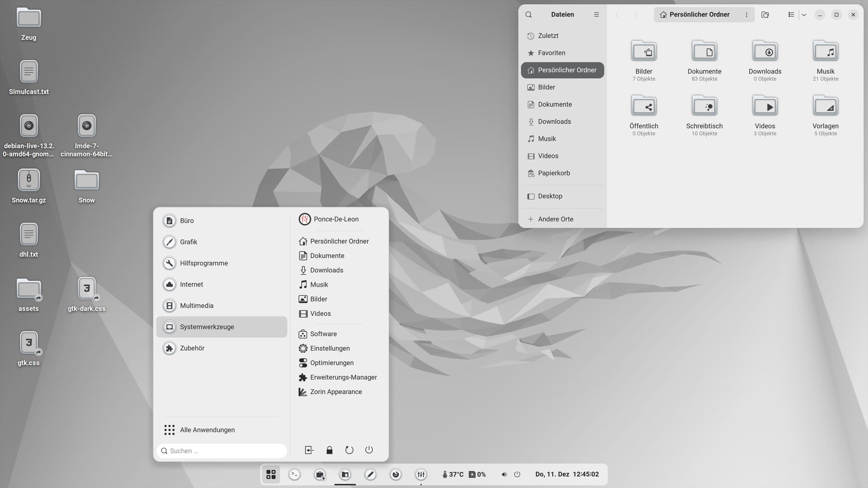The height and width of the screenshot is (488, 868).
Task: Launch terminal from the taskbar
Action: click(294, 474)
